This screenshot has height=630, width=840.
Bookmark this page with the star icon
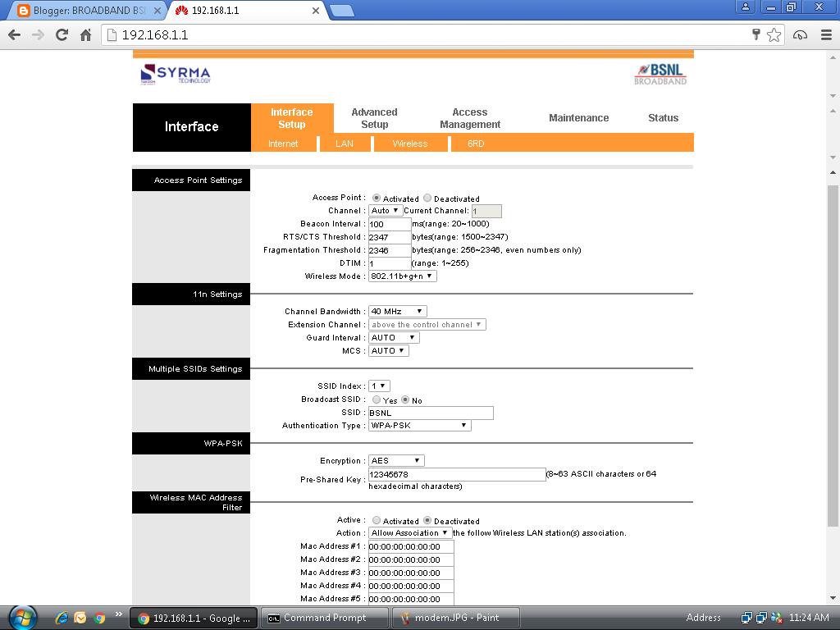point(773,35)
